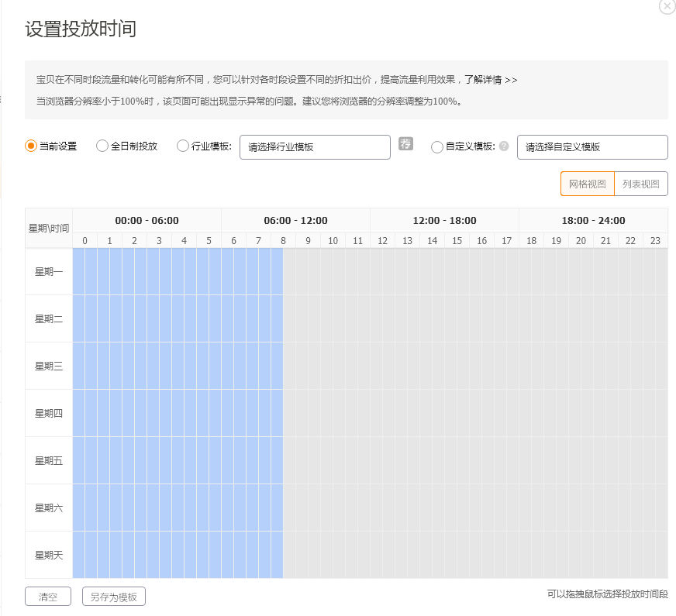Screen dimensions: 676x616
Task: Click the 了解详情 >> link
Action: point(491,80)
